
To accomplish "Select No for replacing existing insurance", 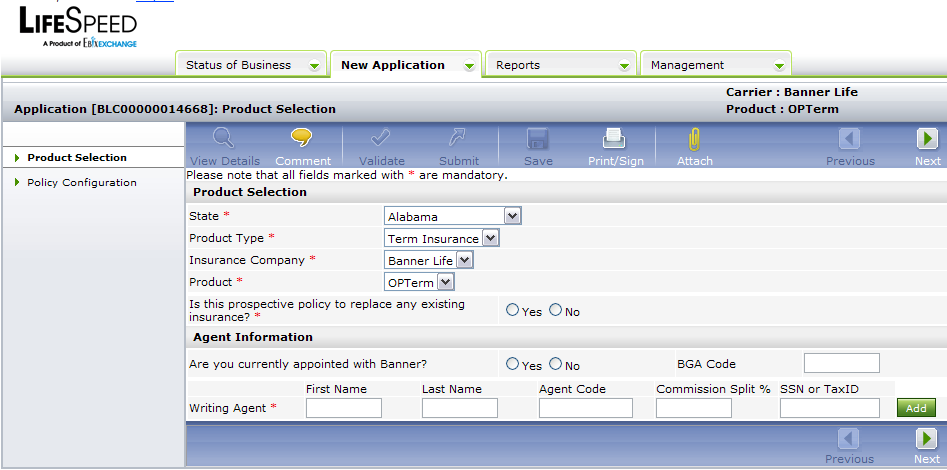I will point(556,311).
